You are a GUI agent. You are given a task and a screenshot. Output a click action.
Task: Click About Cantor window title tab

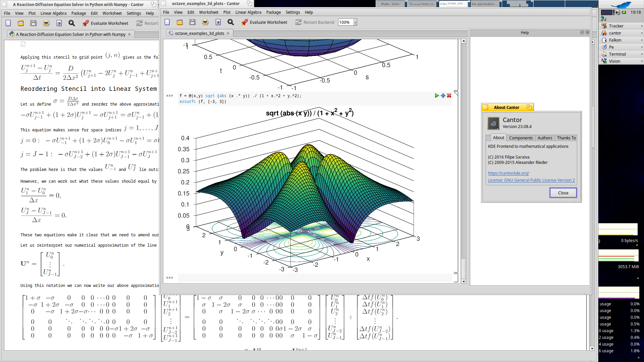coord(506,107)
